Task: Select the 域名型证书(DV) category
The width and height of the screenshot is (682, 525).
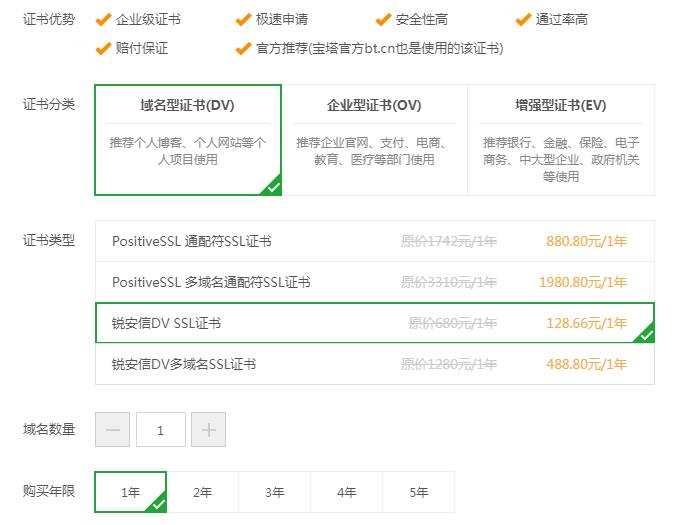Action: (x=188, y=140)
